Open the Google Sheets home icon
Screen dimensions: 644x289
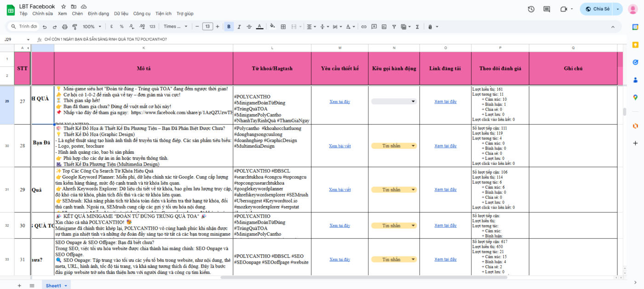point(10,10)
